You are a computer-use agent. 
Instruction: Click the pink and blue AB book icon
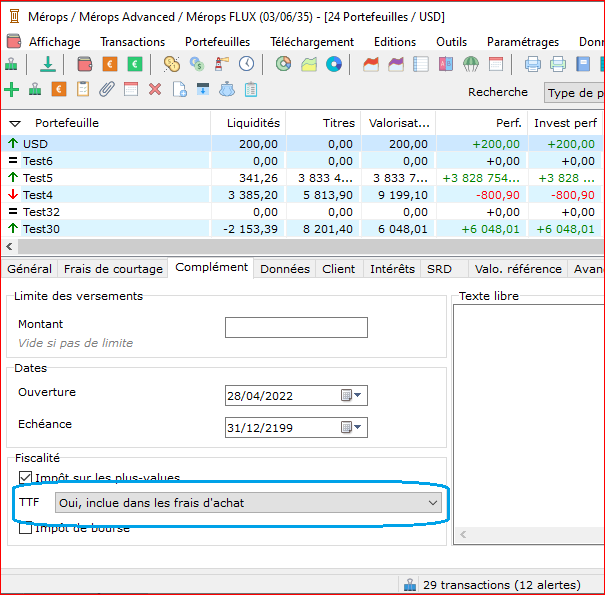point(446,64)
